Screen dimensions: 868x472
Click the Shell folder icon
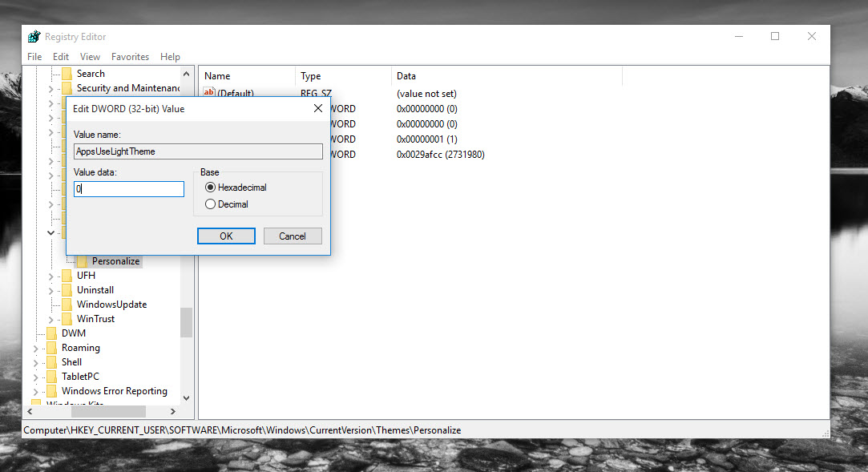[52, 362]
